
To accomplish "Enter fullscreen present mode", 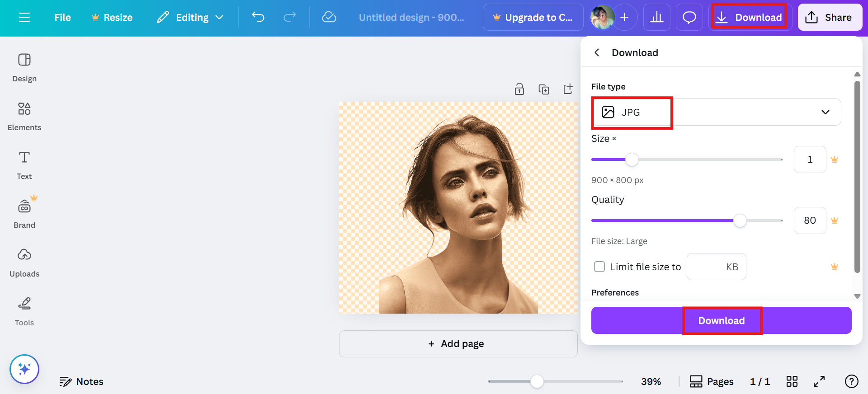I will (819, 382).
